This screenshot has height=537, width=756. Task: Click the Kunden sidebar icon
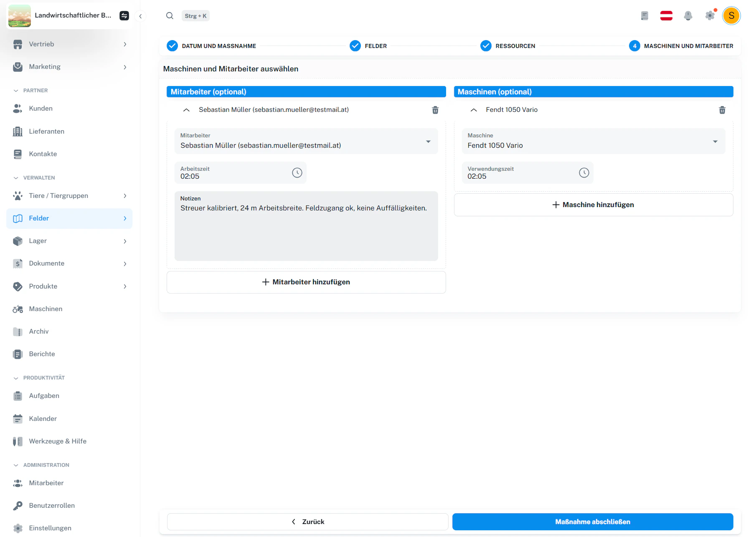click(18, 109)
